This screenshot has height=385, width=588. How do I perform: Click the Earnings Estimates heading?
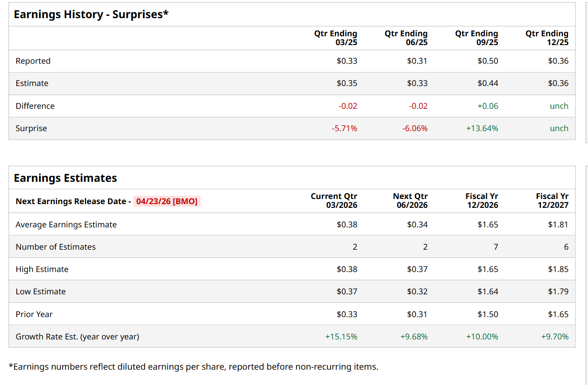(x=65, y=178)
